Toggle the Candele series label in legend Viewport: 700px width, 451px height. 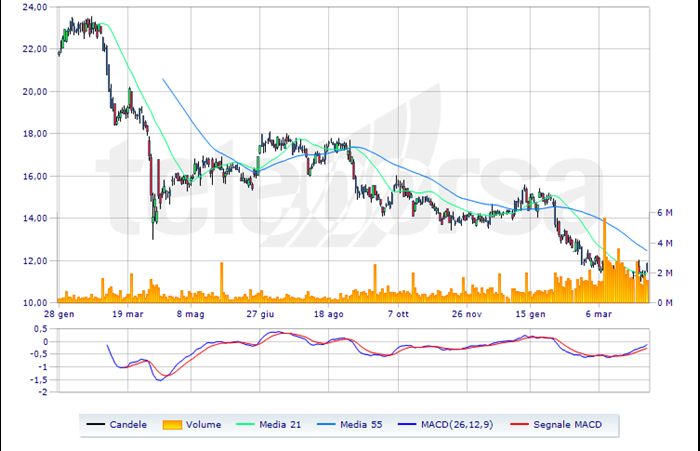[x=130, y=425]
